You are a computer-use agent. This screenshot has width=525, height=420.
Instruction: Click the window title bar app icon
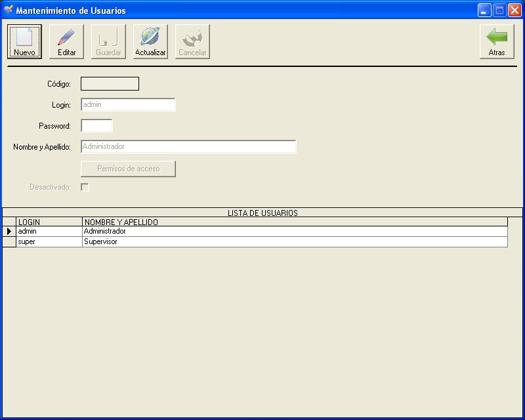tap(8, 10)
